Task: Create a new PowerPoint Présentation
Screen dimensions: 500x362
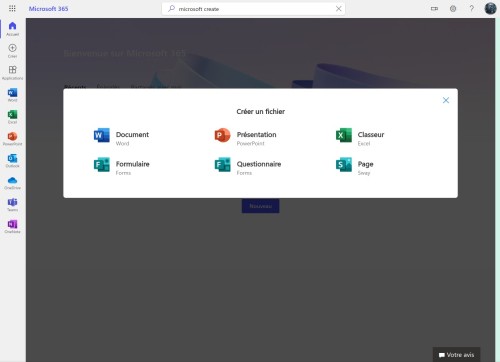Action: coord(246,136)
